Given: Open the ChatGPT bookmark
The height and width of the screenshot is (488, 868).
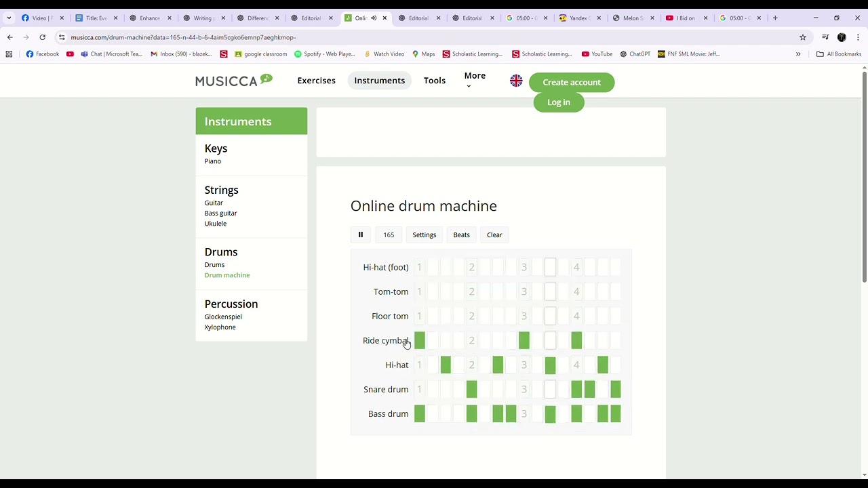Looking at the screenshot, I should (x=635, y=54).
